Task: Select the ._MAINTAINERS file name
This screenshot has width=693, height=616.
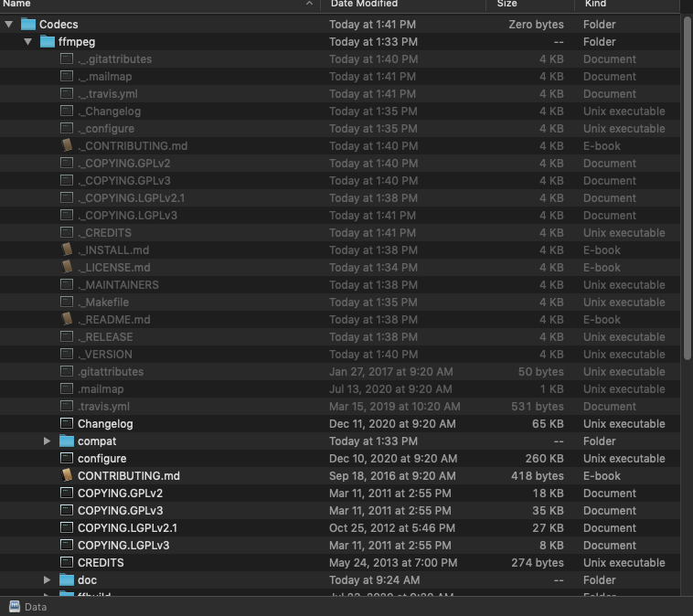Action: coord(118,285)
